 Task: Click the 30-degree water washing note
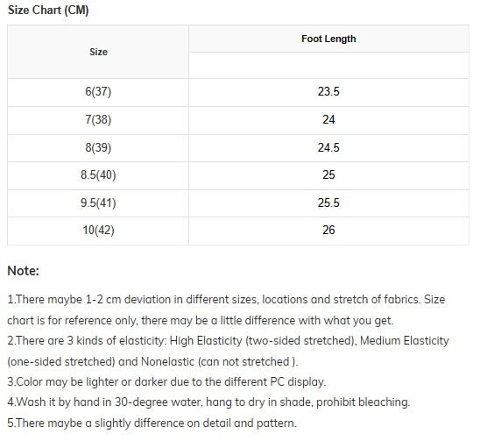point(208,402)
